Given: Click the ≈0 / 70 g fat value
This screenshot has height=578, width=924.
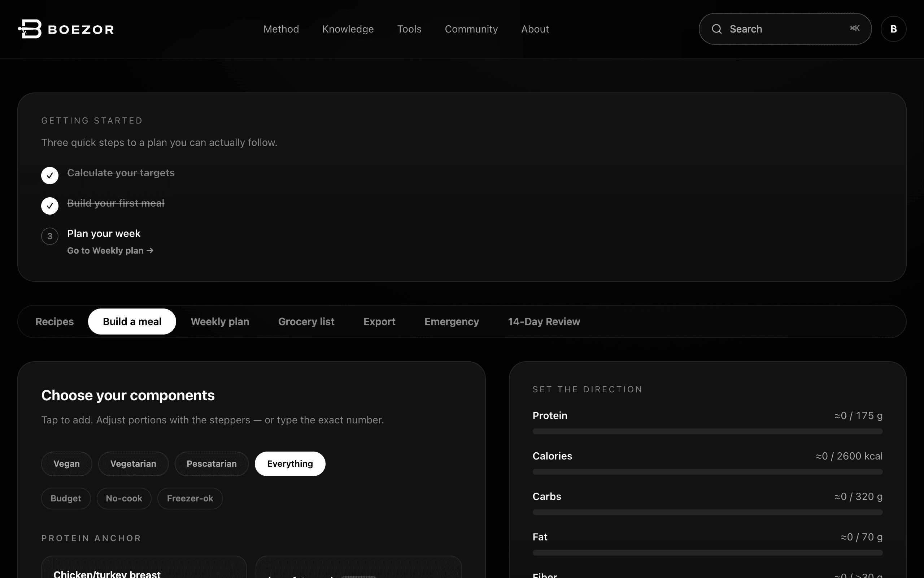Looking at the screenshot, I should tap(862, 537).
